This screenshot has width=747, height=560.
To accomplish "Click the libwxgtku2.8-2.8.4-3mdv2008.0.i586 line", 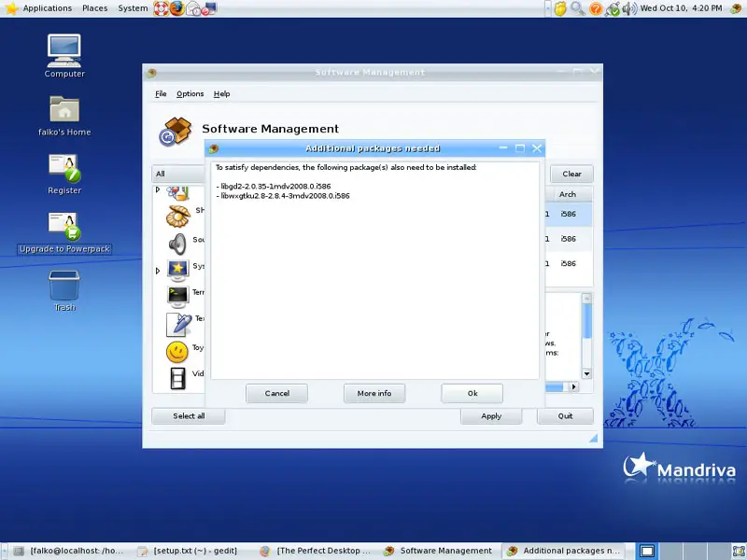I will pos(283,196).
